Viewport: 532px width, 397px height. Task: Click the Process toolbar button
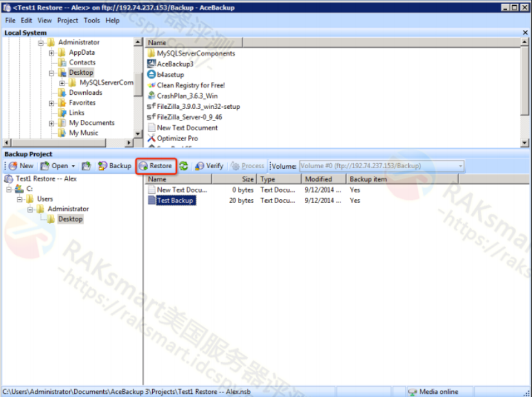[x=248, y=166]
